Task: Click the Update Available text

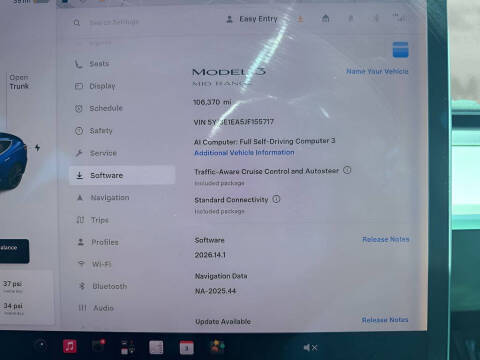Action: tap(223, 322)
